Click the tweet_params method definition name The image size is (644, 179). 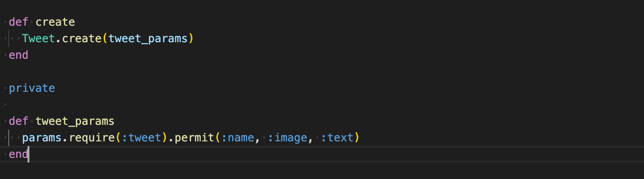click(x=75, y=122)
